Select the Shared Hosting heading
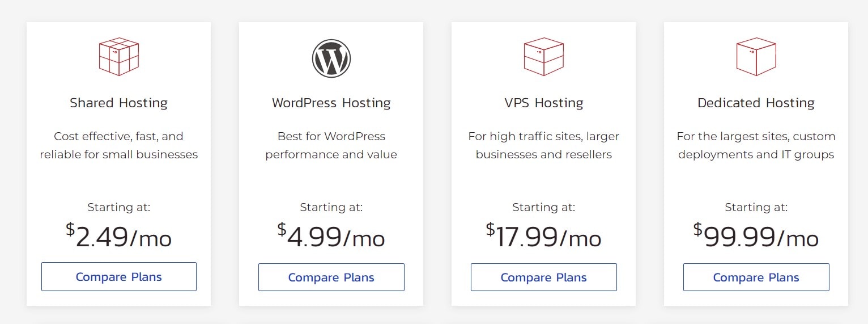 [x=119, y=103]
